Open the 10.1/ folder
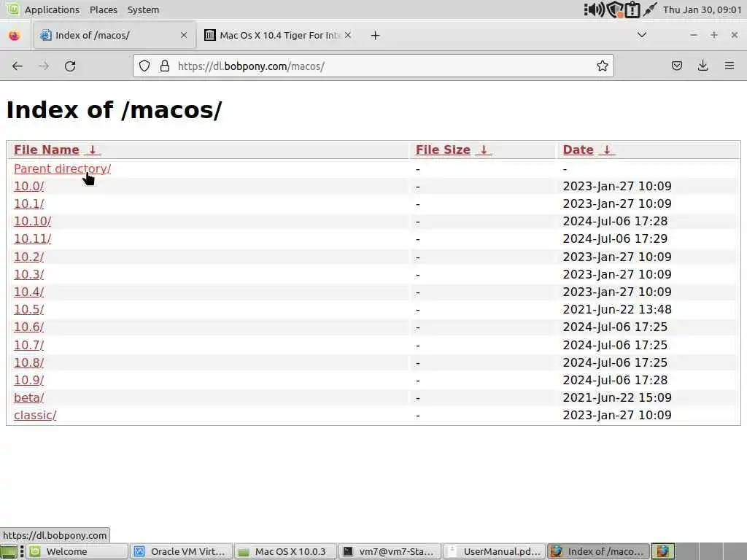Screen dimensions: 747x560 (28, 204)
